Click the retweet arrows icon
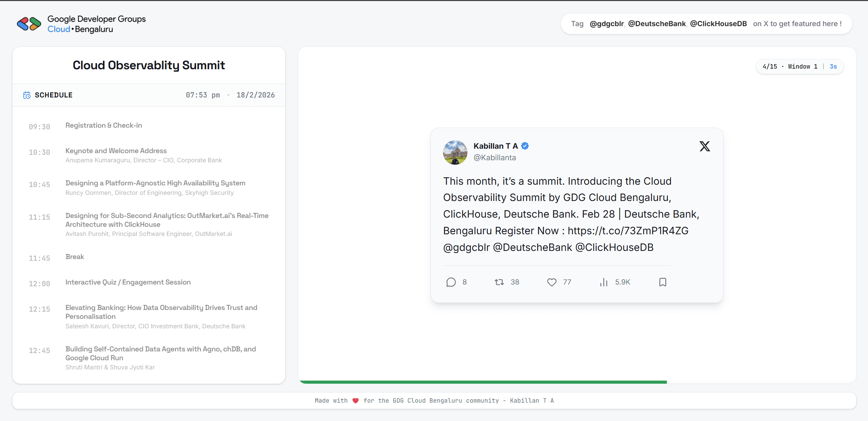 [x=499, y=282]
